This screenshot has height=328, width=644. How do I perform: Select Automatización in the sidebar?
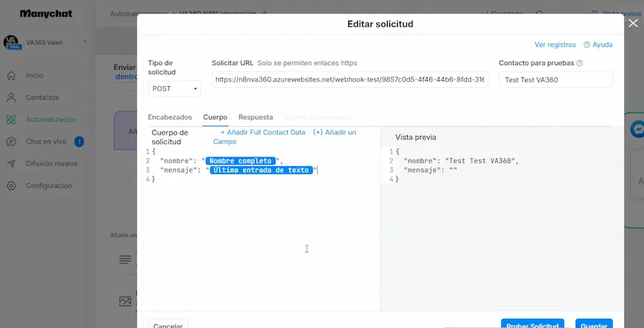pos(51,120)
